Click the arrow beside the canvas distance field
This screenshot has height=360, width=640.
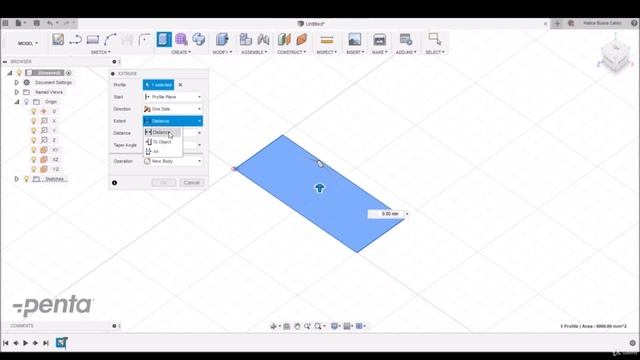pyautogui.click(x=407, y=214)
